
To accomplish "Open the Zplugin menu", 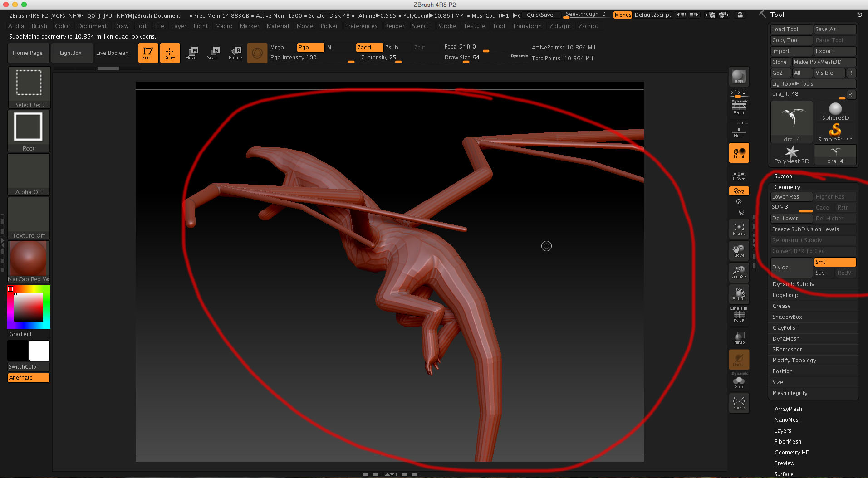I will (560, 26).
